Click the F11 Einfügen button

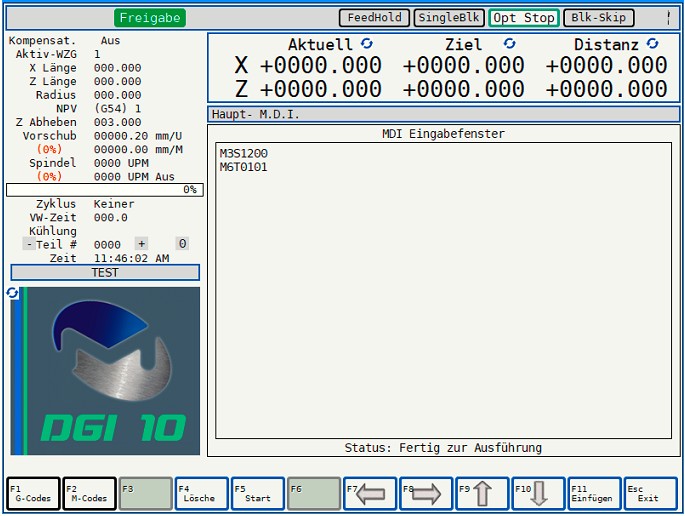click(x=594, y=494)
